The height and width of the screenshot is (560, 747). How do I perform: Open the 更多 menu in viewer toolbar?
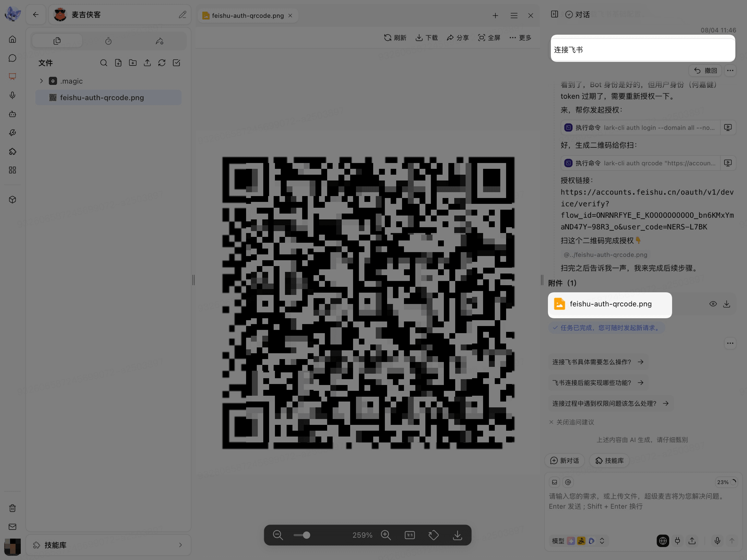point(520,38)
